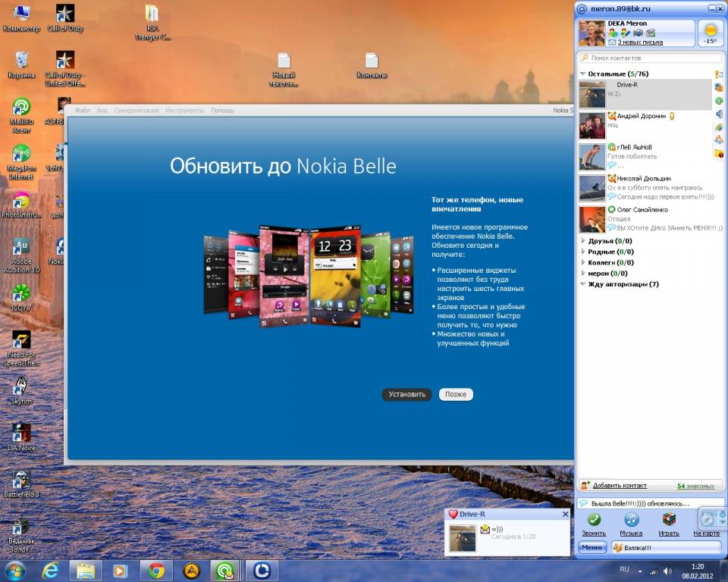Click the Поиск контактов search field

pos(651,58)
